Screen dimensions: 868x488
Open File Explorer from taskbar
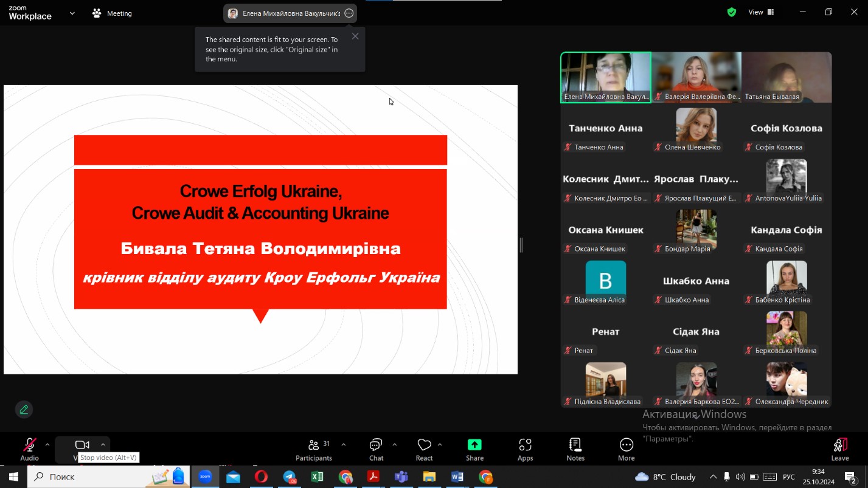[429, 477]
